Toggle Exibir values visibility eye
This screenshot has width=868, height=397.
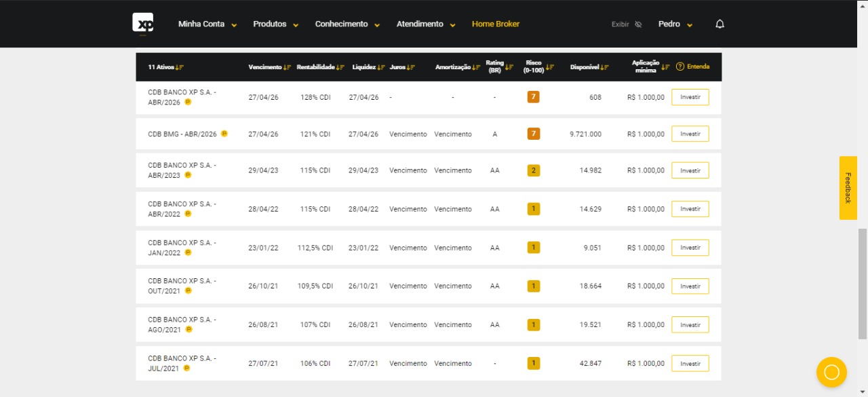(638, 24)
